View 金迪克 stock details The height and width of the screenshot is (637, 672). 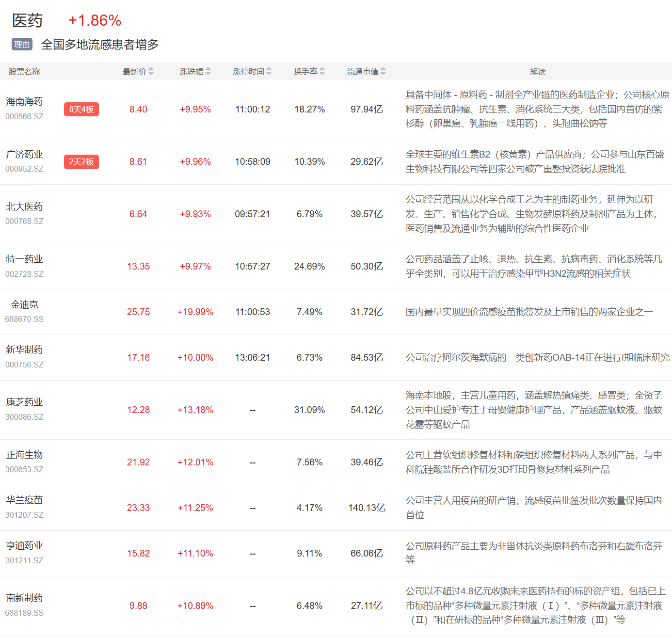(24, 305)
